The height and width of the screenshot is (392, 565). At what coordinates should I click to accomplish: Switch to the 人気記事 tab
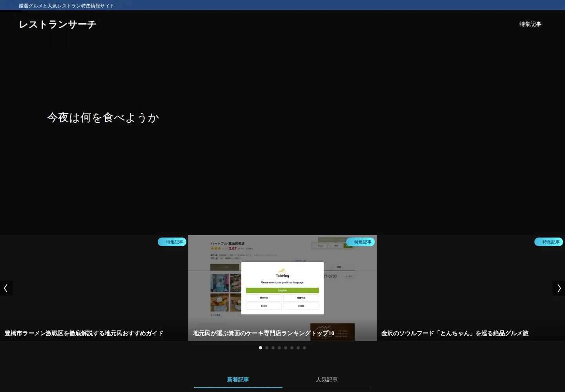coord(327,379)
